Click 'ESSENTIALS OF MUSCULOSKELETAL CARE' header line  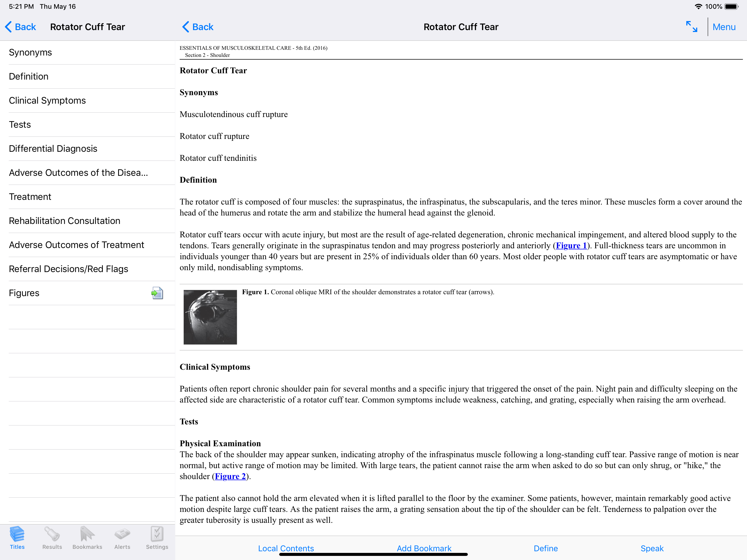(253, 48)
